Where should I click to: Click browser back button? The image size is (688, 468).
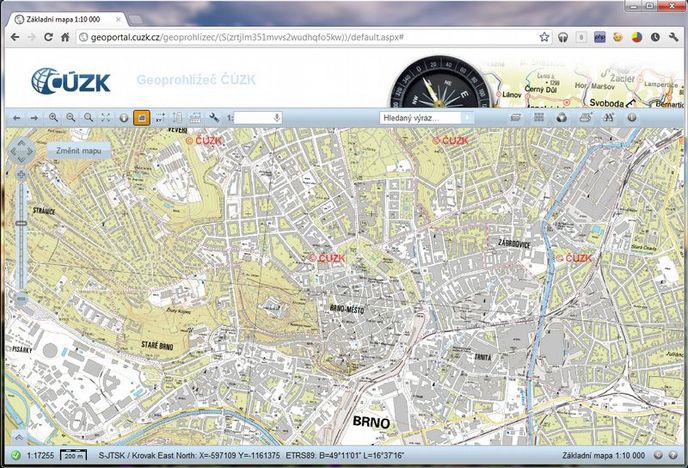[x=15, y=37]
